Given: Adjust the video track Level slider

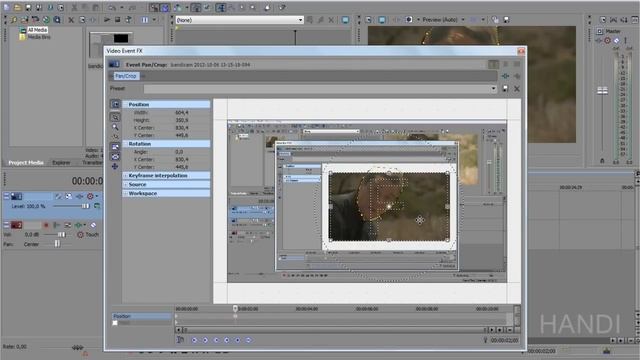Looking at the screenshot, I should point(85,206).
